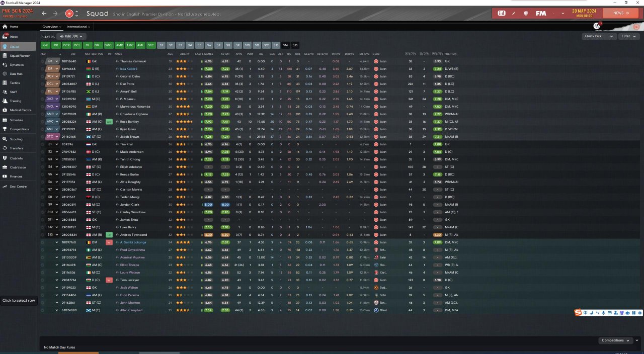Open the Competitions dropdown at the bottom

click(615, 340)
